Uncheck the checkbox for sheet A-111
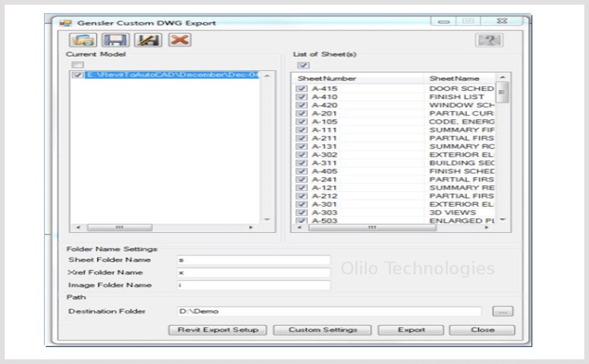The image size is (589, 364). (301, 130)
